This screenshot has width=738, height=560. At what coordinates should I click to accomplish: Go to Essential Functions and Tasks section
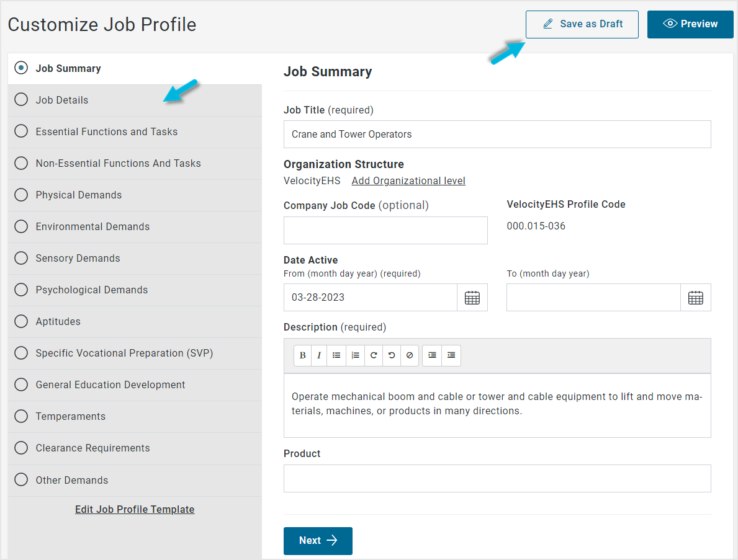pos(135,131)
